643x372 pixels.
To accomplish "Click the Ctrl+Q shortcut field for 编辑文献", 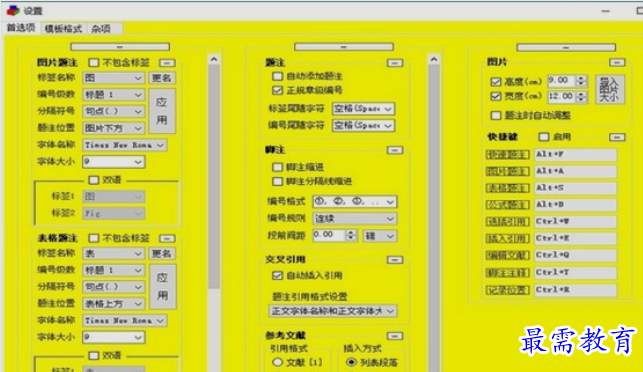I will pyautogui.click(x=575, y=255).
